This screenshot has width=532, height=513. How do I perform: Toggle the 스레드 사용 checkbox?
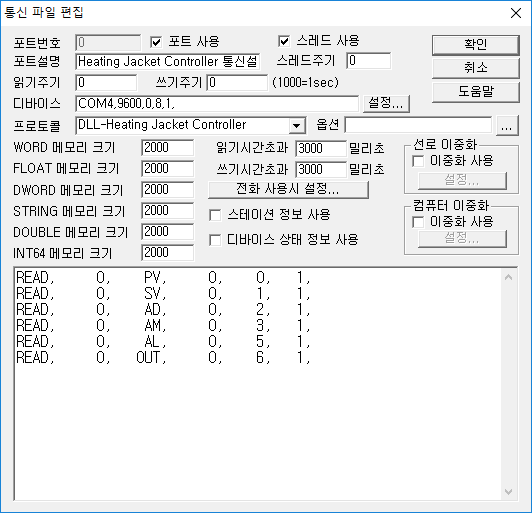(x=284, y=41)
